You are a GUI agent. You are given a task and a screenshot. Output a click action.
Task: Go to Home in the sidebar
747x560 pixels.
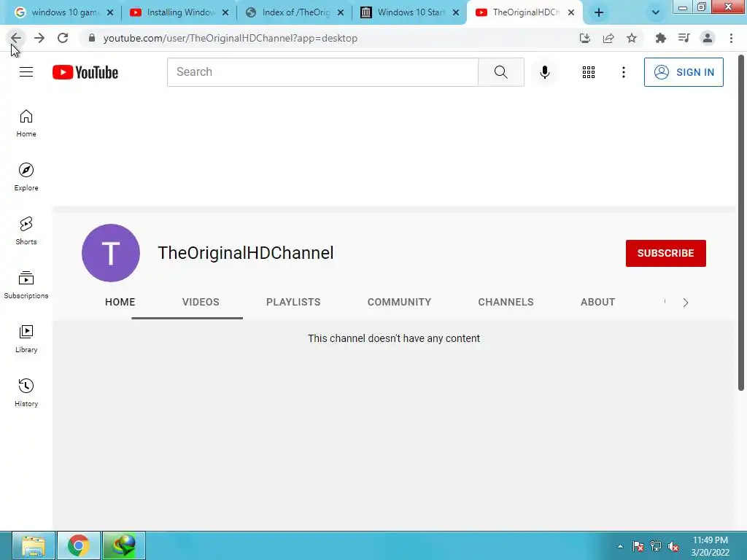coord(26,123)
